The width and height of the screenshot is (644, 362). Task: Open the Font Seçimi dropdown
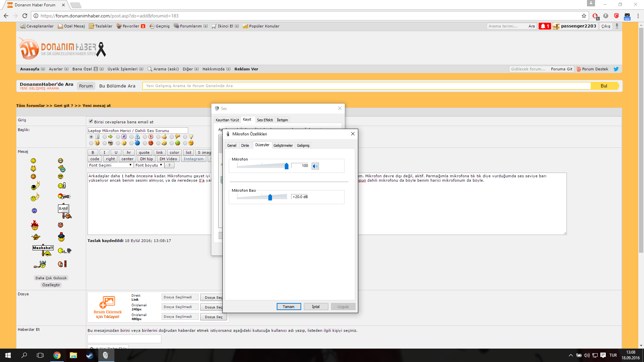pos(110,165)
